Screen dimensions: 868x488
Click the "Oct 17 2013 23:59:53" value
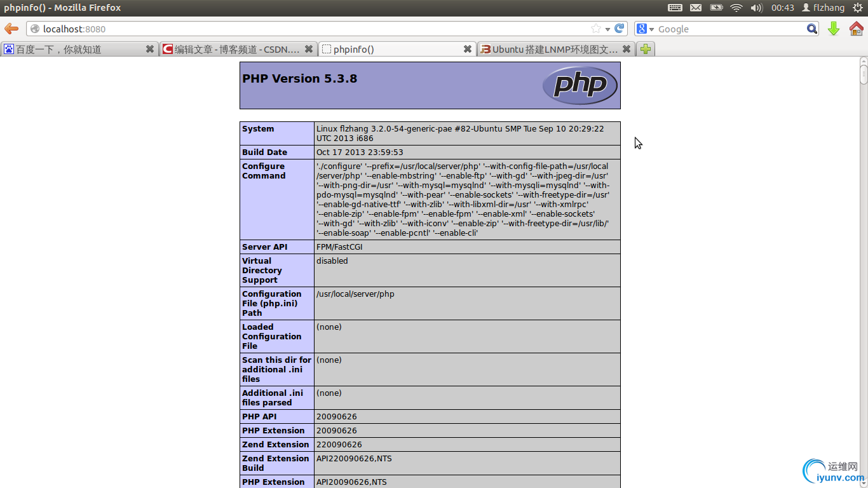pyautogui.click(x=360, y=152)
